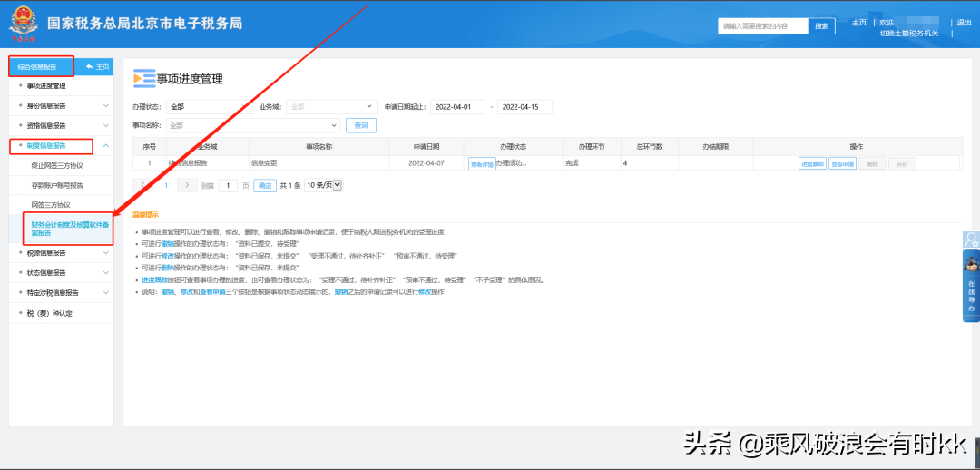Collapse the 制度信息报告 section

(x=61, y=145)
